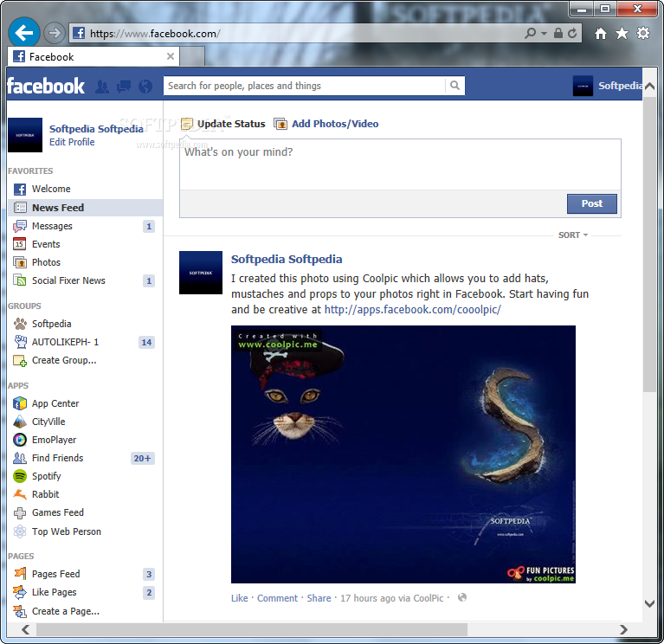Click the vertical scrollbar down arrow
The image size is (664, 644).
649,603
